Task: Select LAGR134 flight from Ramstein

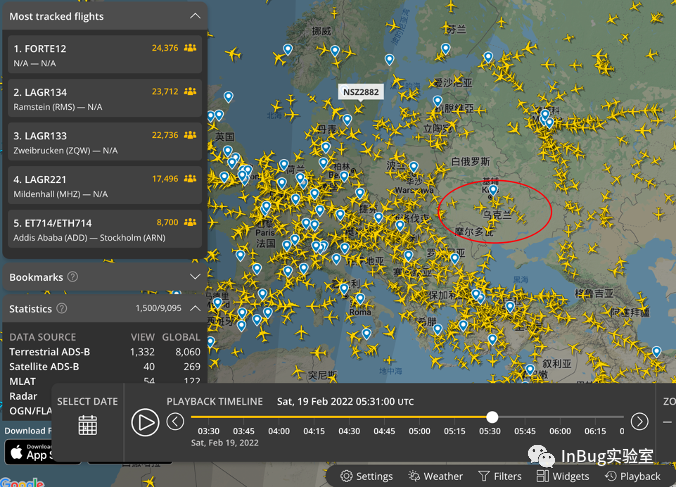Action: click(x=105, y=98)
